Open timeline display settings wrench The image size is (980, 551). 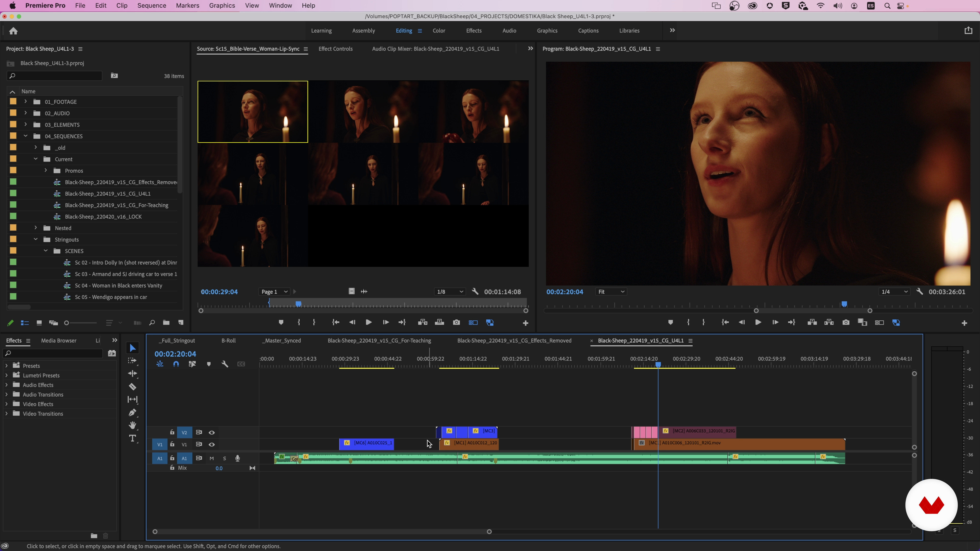[x=225, y=364]
